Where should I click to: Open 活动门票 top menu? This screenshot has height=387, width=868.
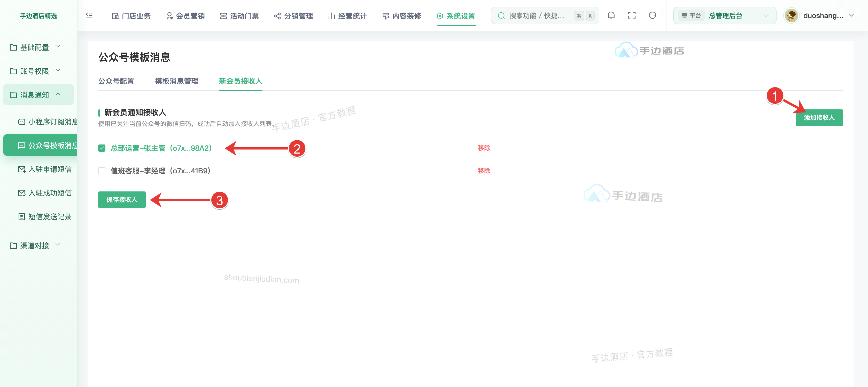(239, 16)
